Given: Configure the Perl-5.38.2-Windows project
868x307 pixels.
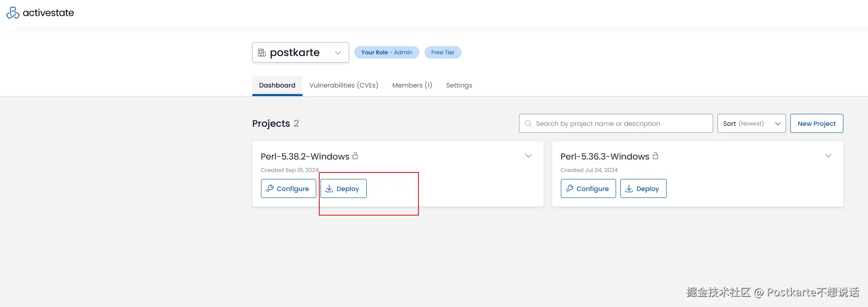Looking at the screenshot, I should 289,188.
